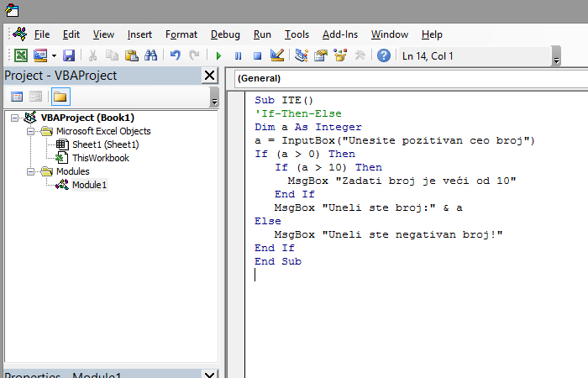
Task: Save the workbook with the floppy disk icon
Action: [x=69, y=56]
